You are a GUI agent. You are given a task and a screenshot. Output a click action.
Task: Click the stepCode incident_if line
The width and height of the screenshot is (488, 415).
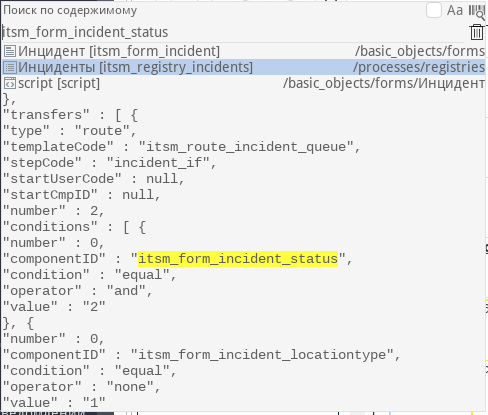click(110, 163)
